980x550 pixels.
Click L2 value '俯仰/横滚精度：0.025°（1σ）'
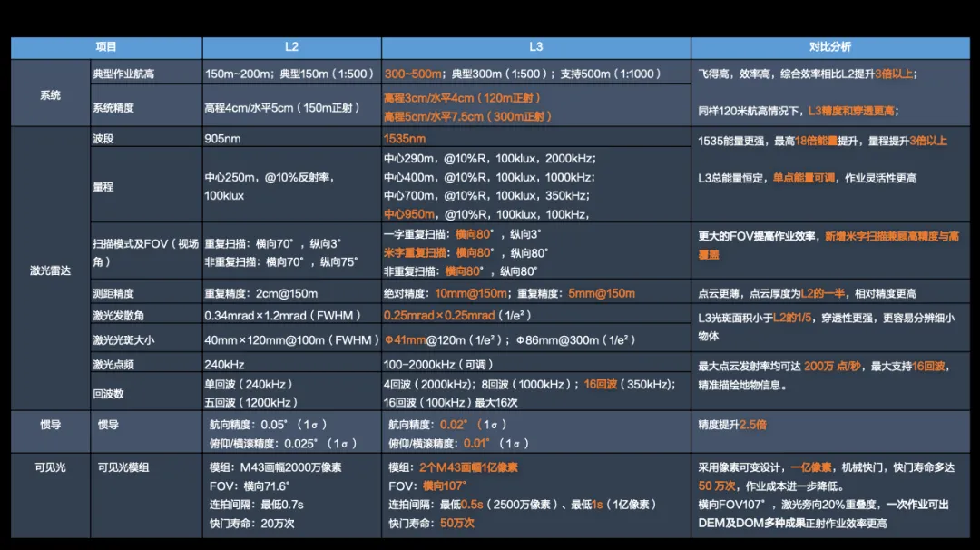point(284,444)
